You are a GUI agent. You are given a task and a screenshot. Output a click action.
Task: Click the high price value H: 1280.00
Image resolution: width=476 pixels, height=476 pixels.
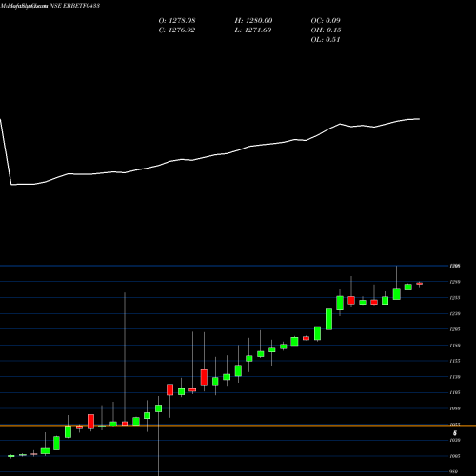pos(253,21)
